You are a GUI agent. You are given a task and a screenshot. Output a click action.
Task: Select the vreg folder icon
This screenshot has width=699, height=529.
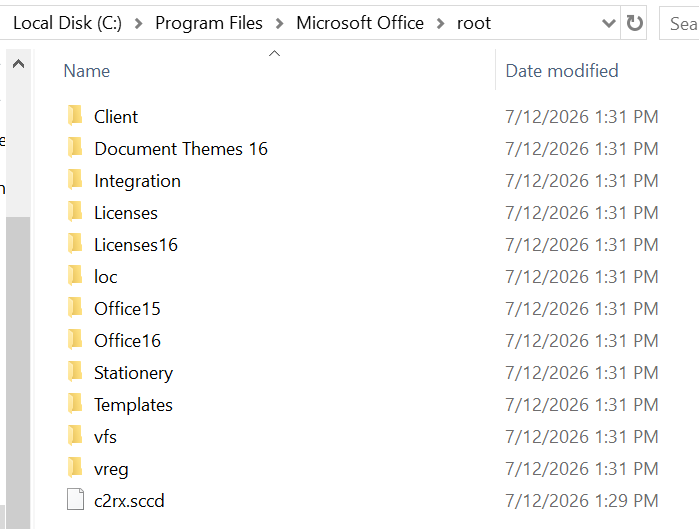tap(75, 467)
